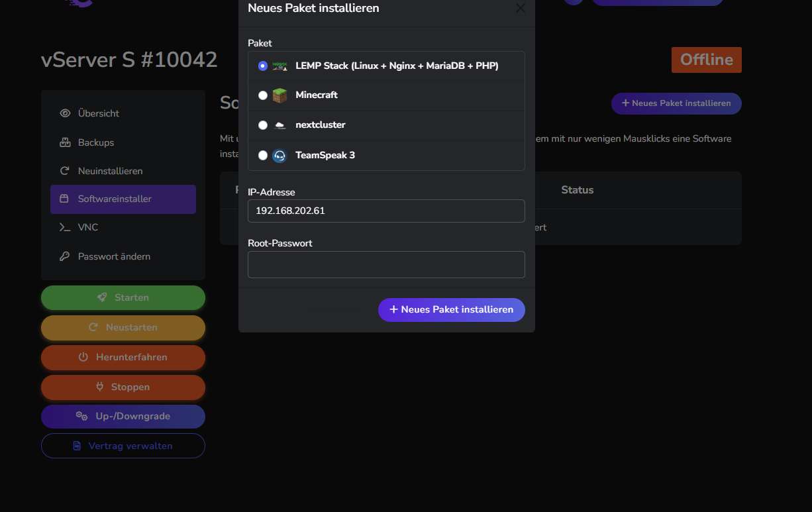Click the vServer S #10042 heading
Screen dimensions: 812x512
[x=129, y=60]
